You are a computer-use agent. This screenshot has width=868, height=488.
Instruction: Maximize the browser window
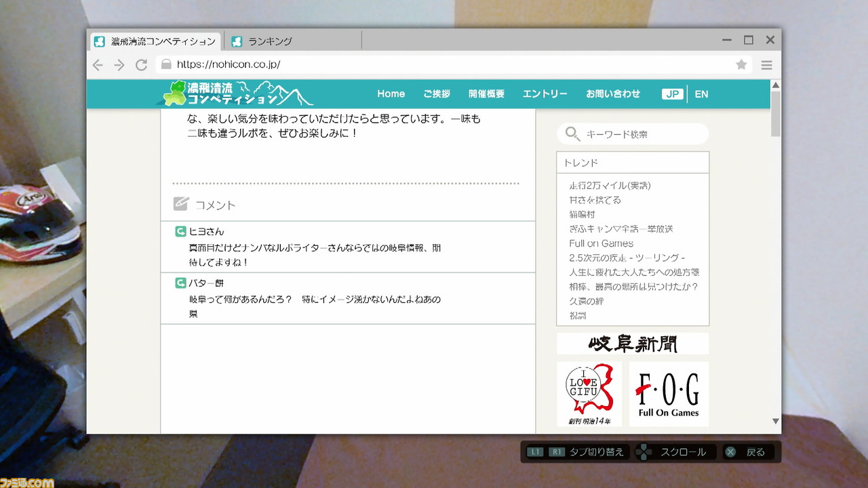[749, 40]
